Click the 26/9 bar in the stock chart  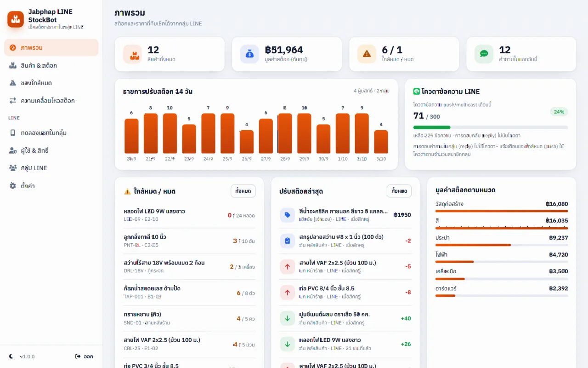pos(247,142)
